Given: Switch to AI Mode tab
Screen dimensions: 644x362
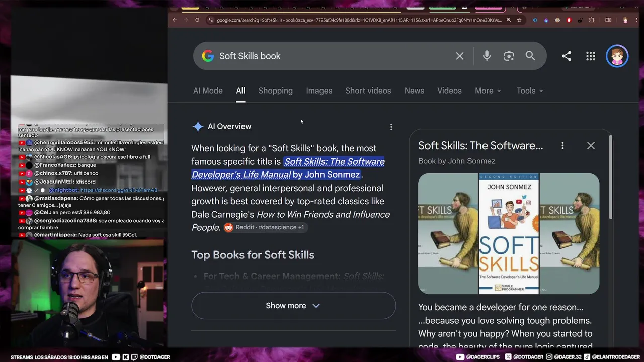Looking at the screenshot, I should coord(208,90).
